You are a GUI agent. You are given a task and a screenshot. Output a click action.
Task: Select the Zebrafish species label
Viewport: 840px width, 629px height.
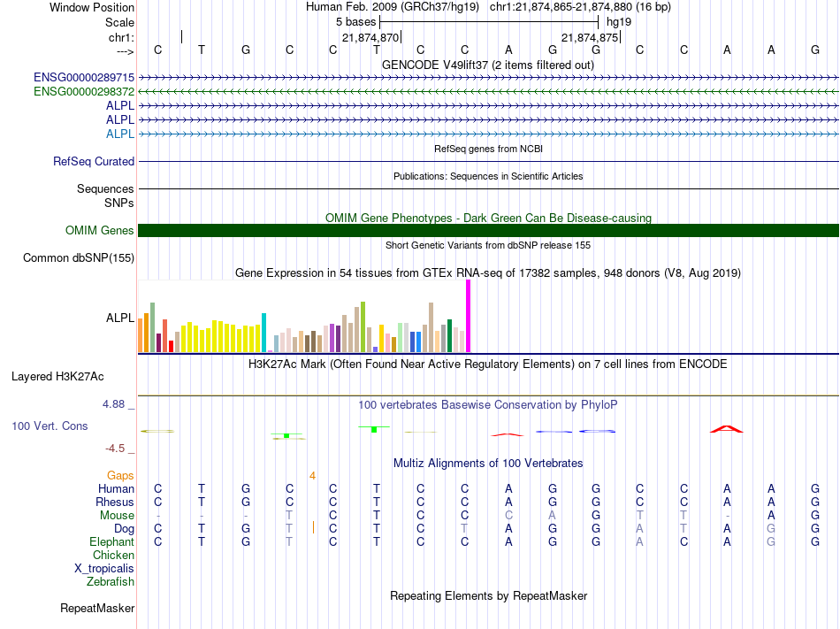(x=111, y=582)
